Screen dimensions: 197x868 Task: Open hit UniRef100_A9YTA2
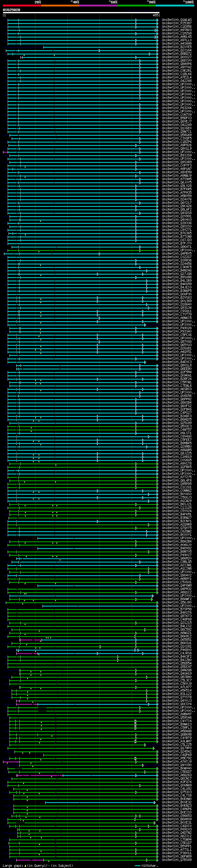(x=177, y=67)
